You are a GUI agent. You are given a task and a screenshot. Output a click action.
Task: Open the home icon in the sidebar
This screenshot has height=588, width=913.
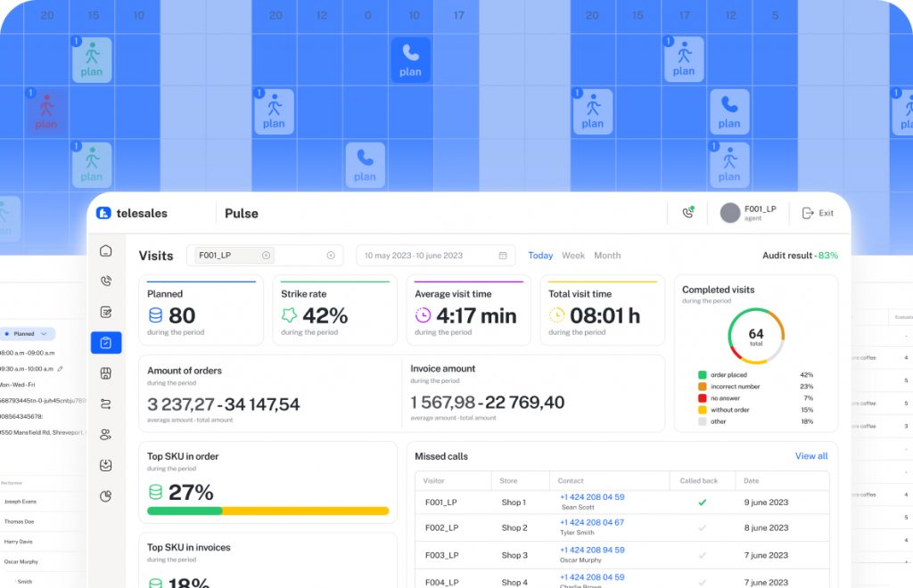point(106,250)
